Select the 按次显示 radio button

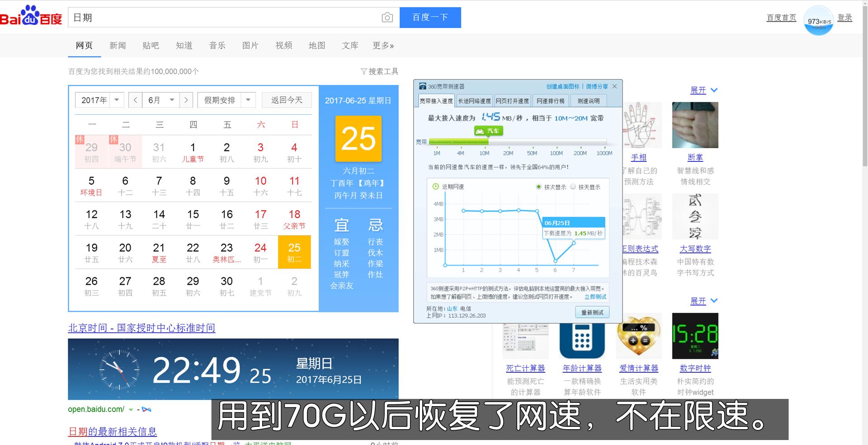(538, 187)
